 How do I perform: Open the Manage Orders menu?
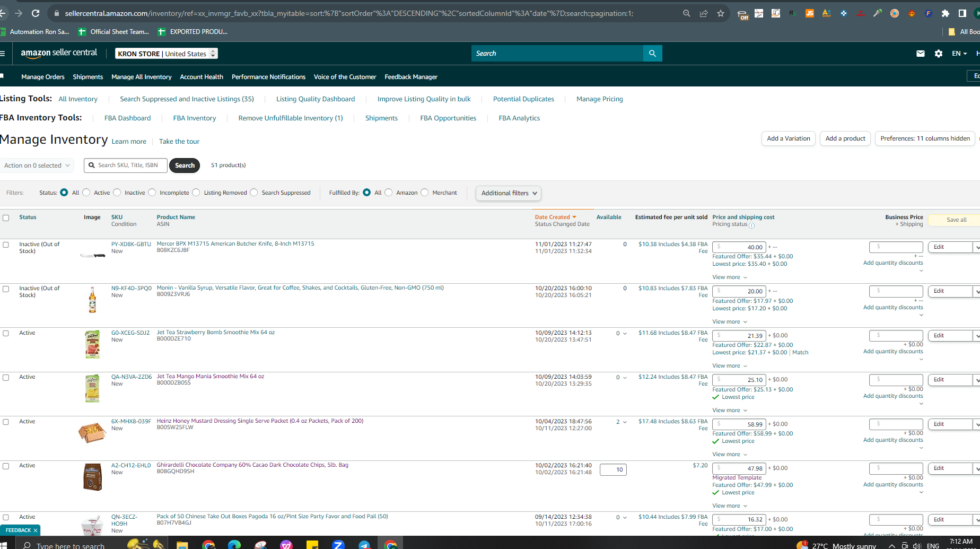click(x=43, y=77)
